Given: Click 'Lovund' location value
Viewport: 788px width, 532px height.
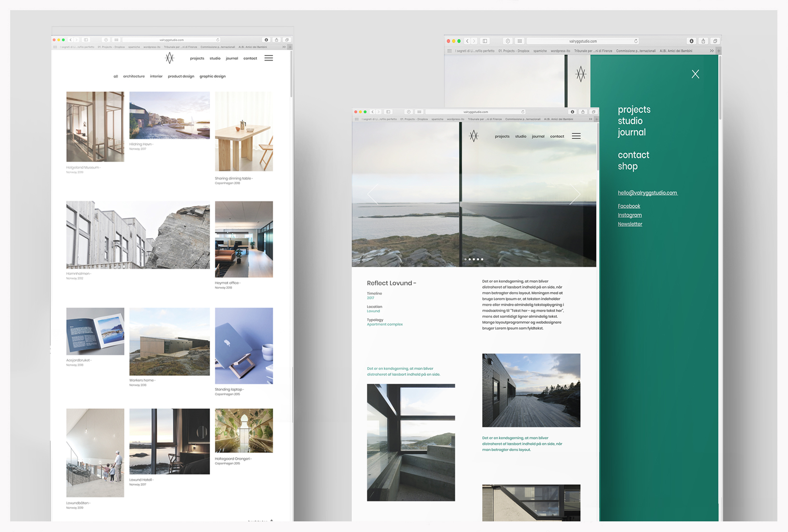Looking at the screenshot, I should coord(373,311).
